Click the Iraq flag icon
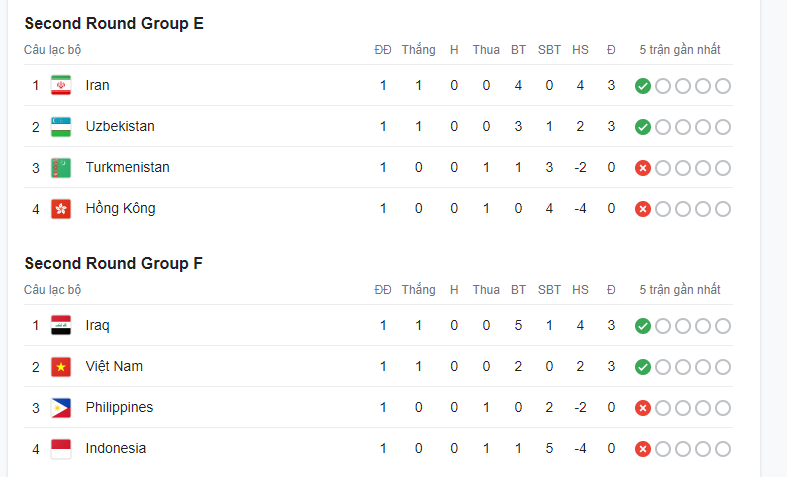Screen dimensions: 787x477 [x=61, y=326]
